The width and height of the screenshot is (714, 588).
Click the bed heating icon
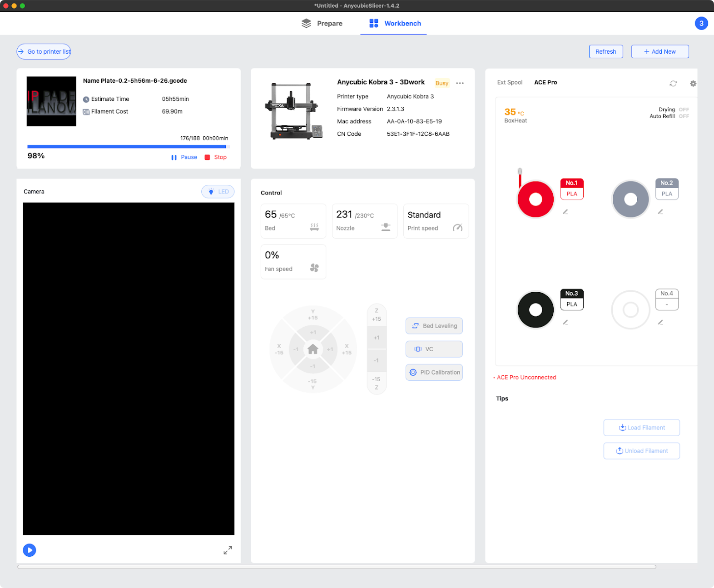314,227
